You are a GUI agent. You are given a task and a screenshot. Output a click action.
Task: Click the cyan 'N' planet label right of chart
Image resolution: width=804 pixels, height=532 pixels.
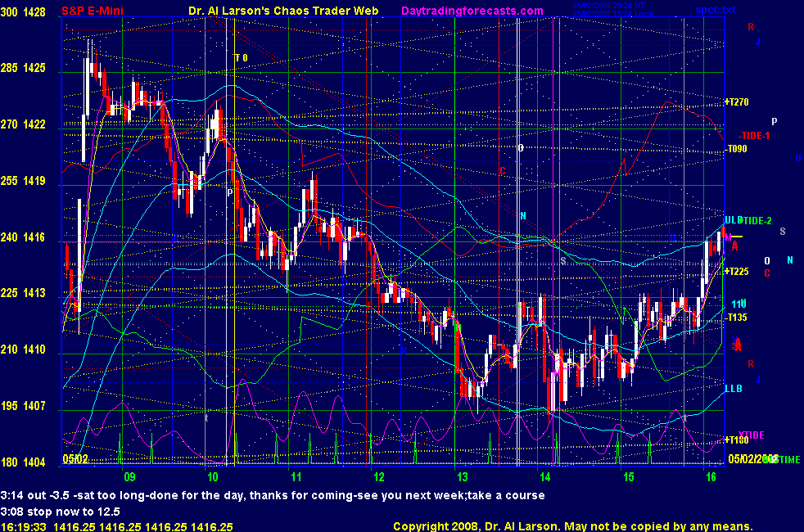tap(790, 260)
